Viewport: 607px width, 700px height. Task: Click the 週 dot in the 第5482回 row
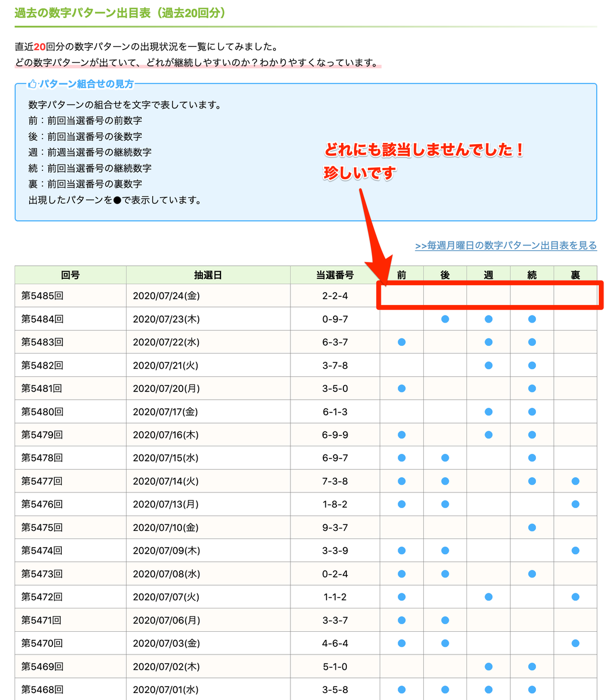tap(489, 365)
